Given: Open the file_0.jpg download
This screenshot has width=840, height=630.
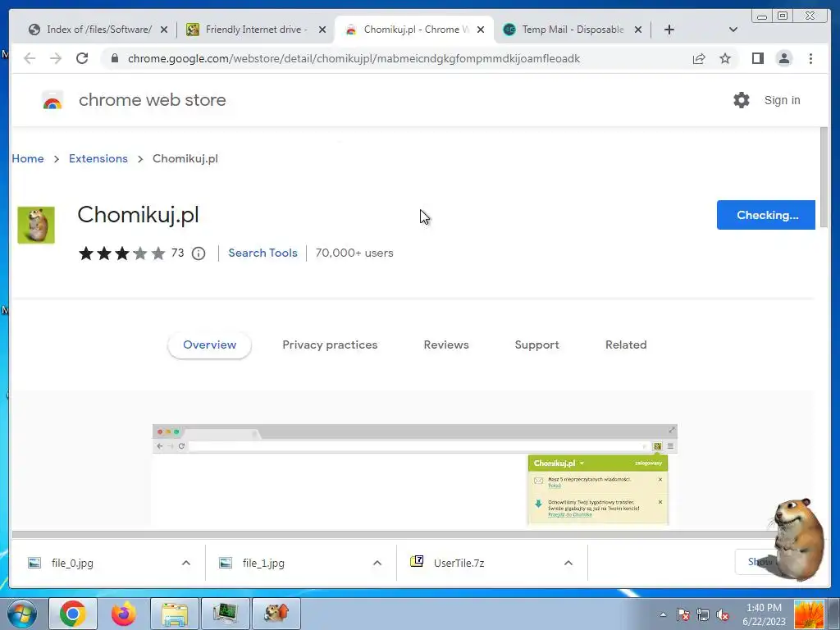Looking at the screenshot, I should click(x=72, y=563).
